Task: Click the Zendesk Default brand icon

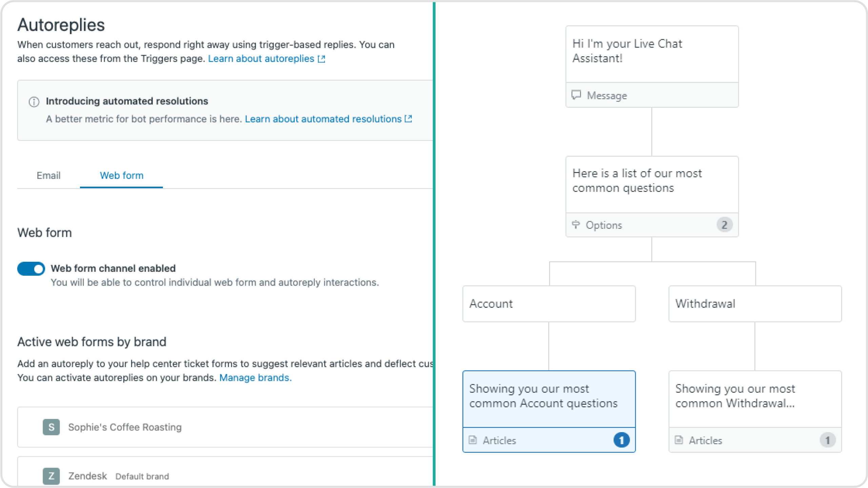Action: click(x=50, y=475)
